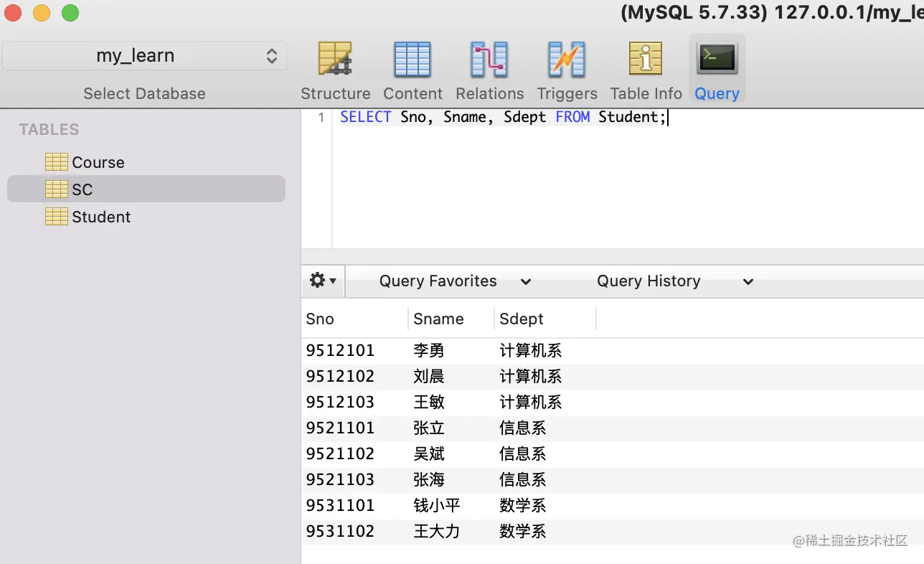The image size is (924, 564).
Task: Click into the SQL query editor text
Action: 504,117
